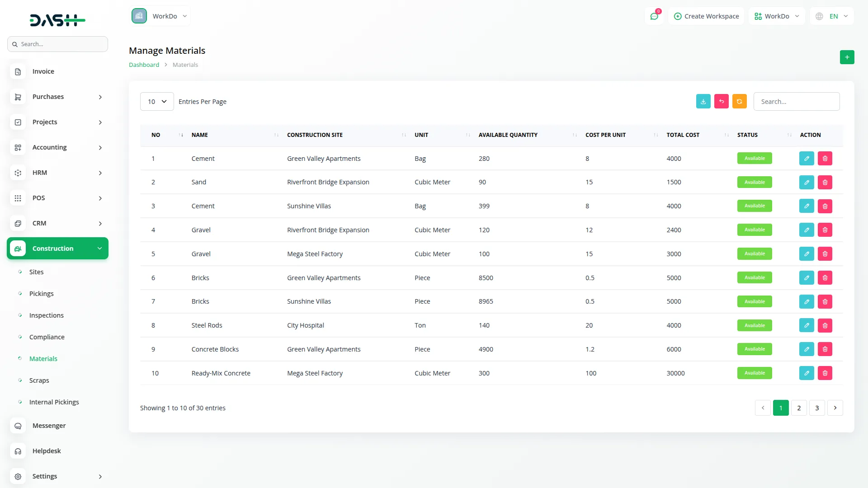Click the blue download export icon
Screen dimensions: 868x488
pyautogui.click(x=703, y=102)
